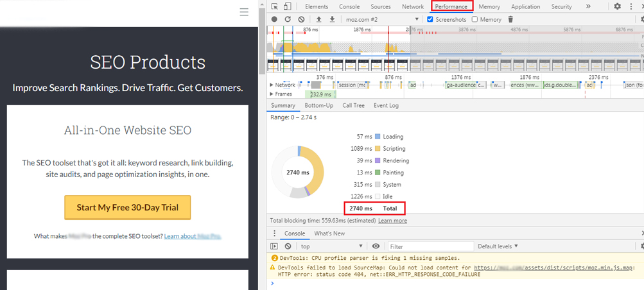Clear console with the ban icon
Screen dimensions: 644x290
pos(288,246)
